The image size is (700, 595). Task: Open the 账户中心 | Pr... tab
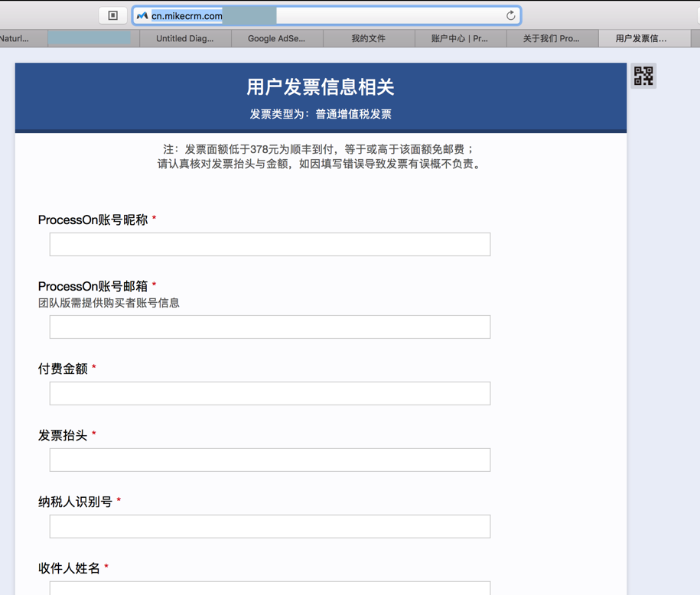[x=461, y=38]
